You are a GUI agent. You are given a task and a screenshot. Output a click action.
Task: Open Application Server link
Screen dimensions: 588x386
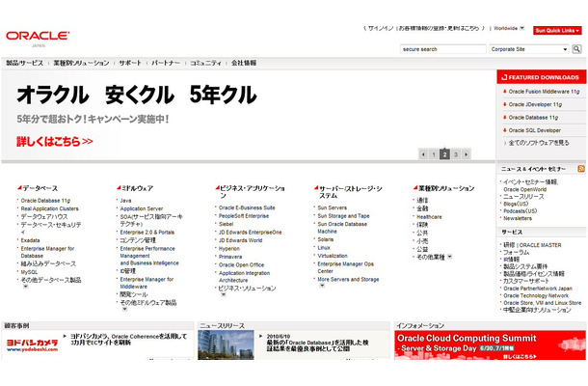pyautogui.click(x=142, y=208)
